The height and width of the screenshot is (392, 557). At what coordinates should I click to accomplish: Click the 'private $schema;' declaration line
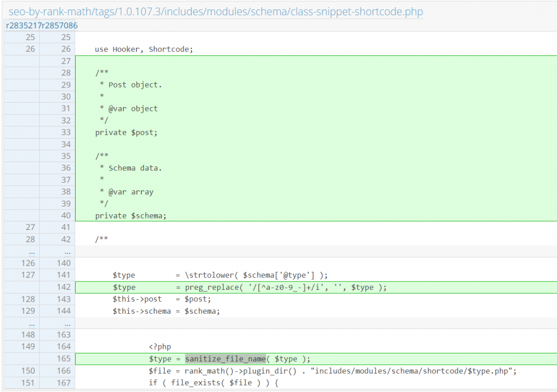click(x=129, y=215)
